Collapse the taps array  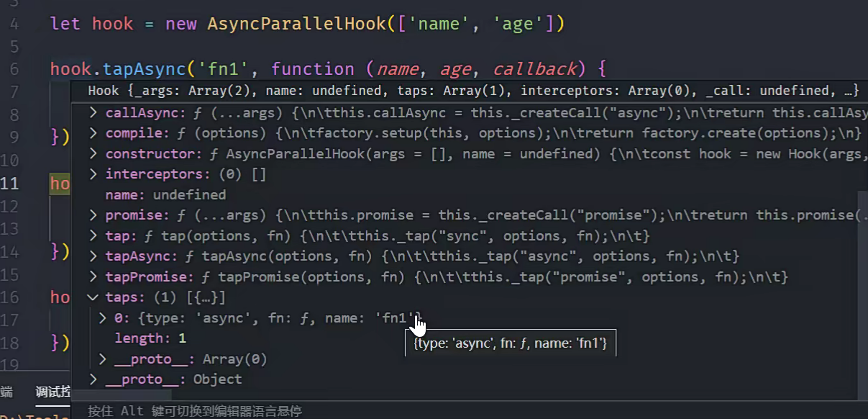93,297
